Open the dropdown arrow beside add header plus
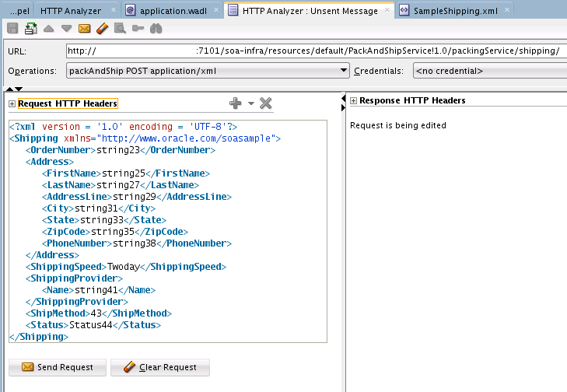 click(251, 103)
